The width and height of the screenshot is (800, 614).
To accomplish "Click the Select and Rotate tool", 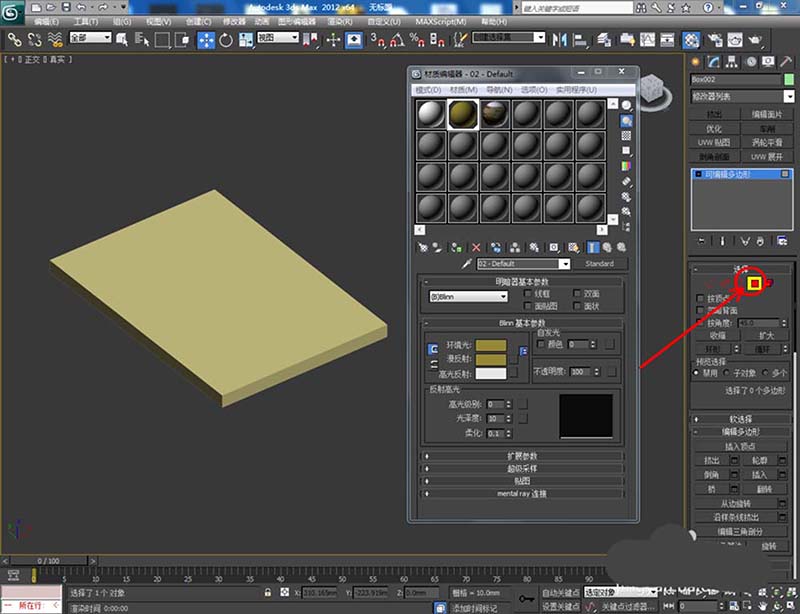I will point(225,40).
